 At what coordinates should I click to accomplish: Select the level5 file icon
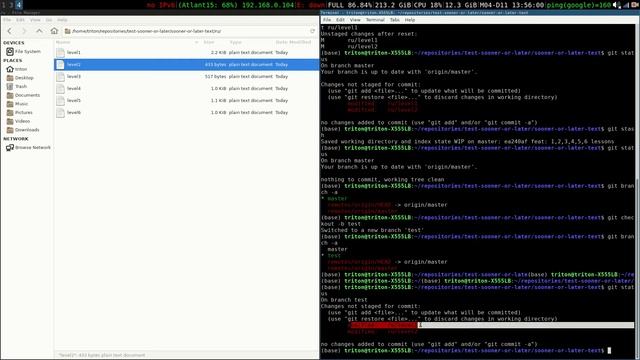(x=60, y=100)
